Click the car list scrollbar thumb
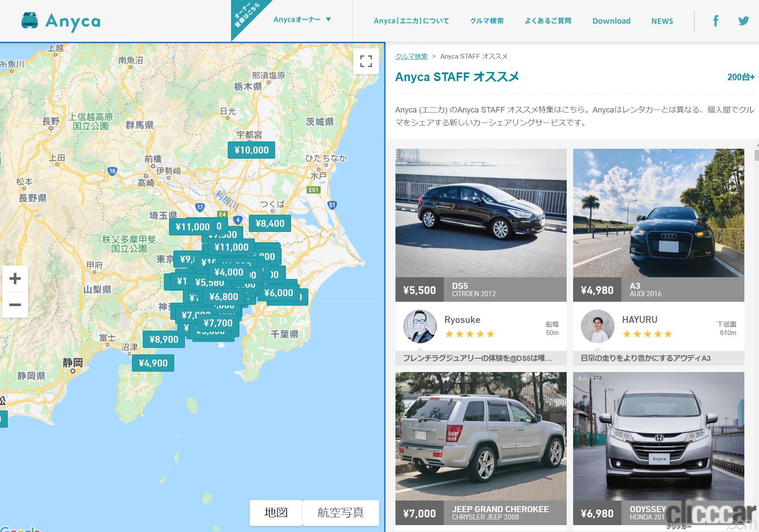 tap(757, 155)
